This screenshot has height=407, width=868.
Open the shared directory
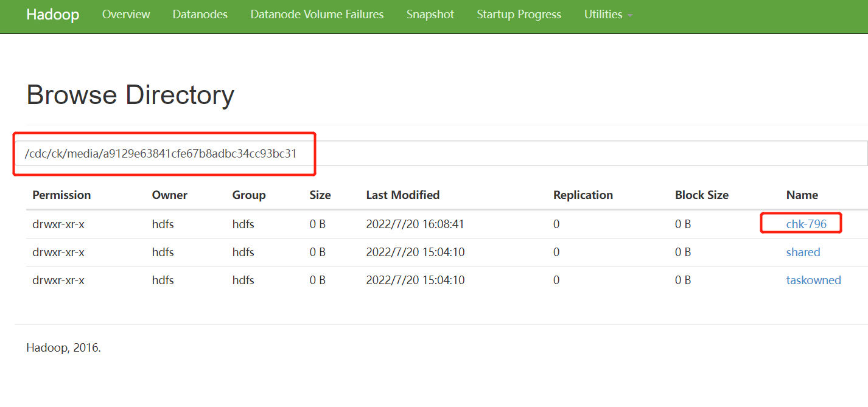[803, 252]
